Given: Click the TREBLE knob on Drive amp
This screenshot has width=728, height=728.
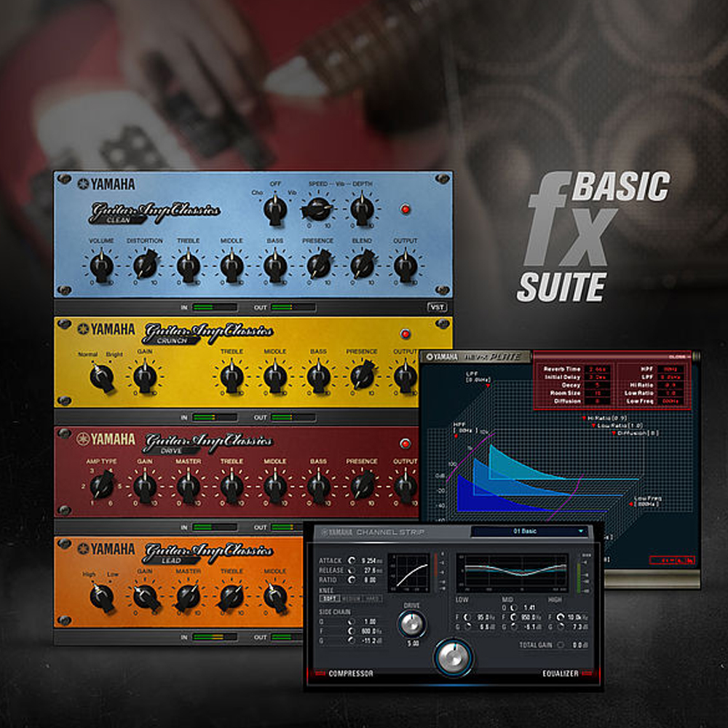Looking at the screenshot, I should click(232, 487).
